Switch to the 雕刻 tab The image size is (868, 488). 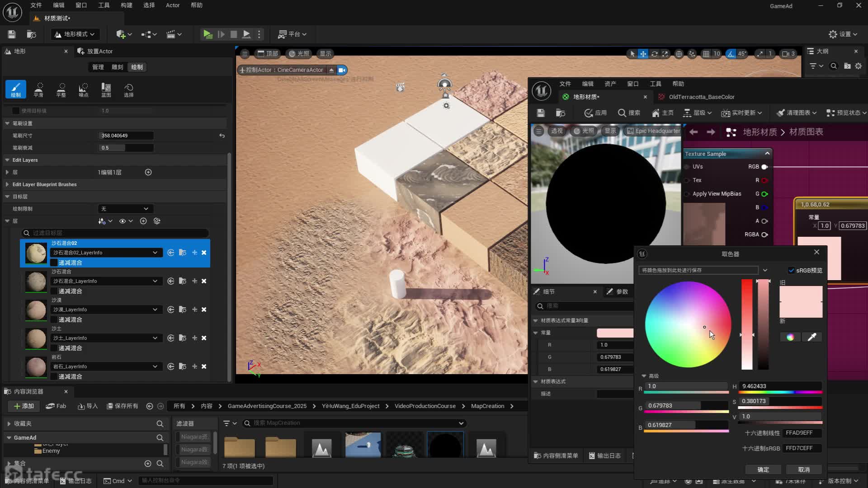point(117,67)
